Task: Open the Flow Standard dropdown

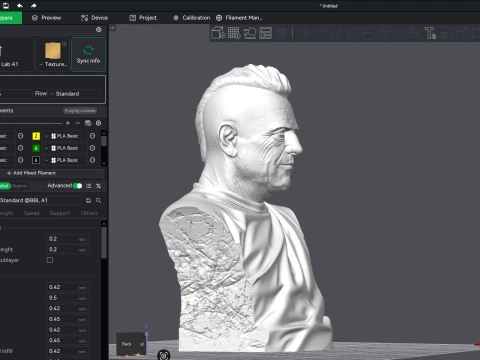Action: pyautogui.click(x=74, y=94)
